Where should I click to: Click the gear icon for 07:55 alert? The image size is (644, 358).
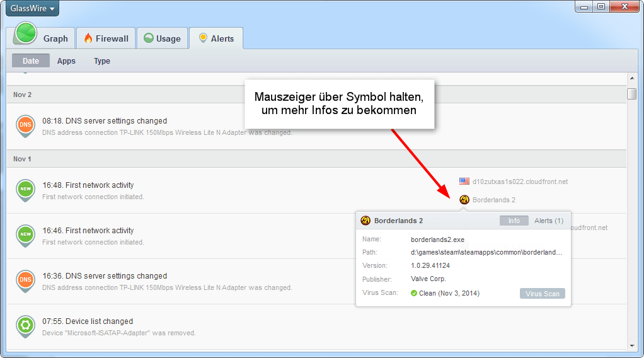(x=25, y=326)
